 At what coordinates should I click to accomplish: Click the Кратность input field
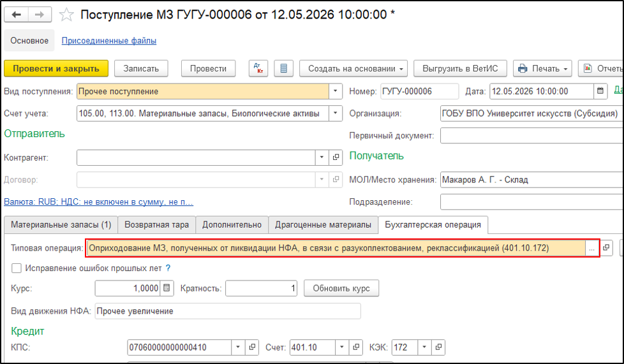click(262, 288)
